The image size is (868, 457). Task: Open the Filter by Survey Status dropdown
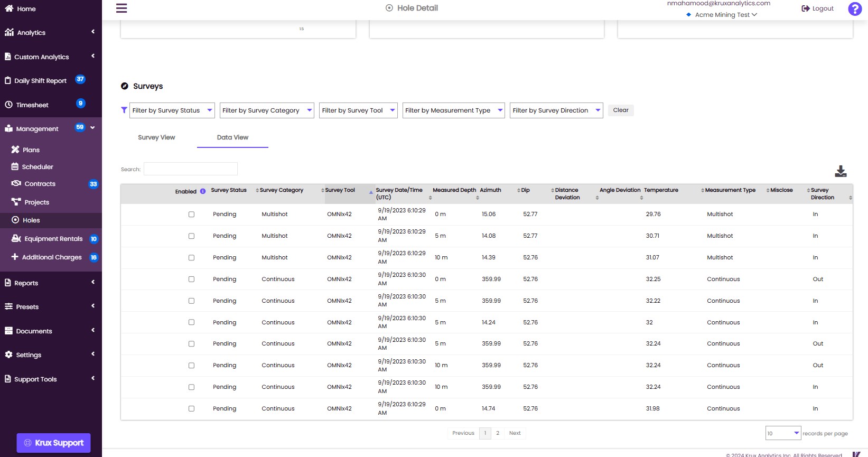[x=172, y=110]
